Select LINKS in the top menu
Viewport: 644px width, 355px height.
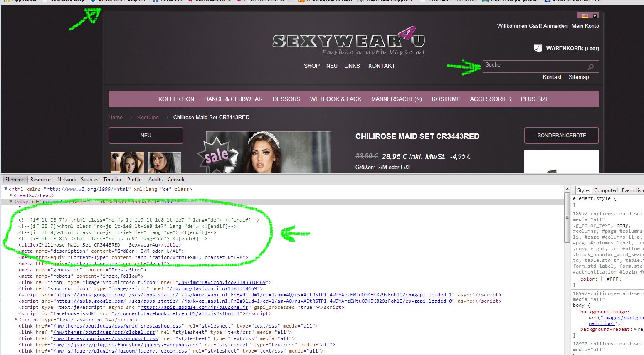click(x=352, y=66)
